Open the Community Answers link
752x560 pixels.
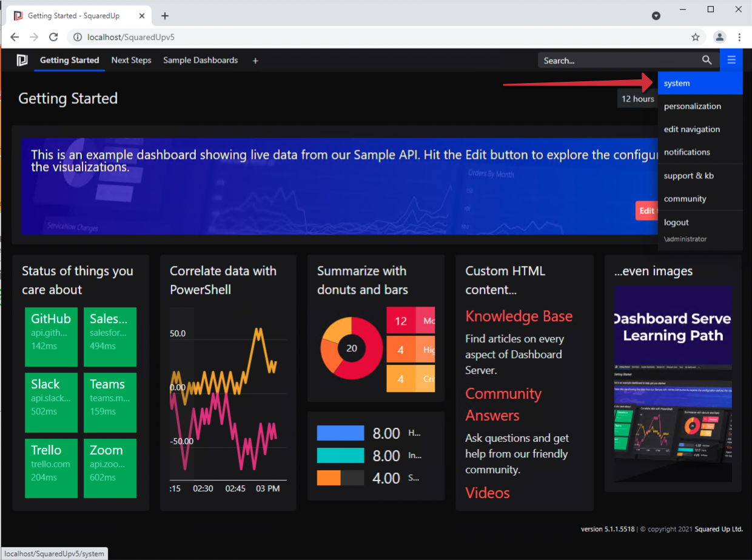[x=503, y=404]
